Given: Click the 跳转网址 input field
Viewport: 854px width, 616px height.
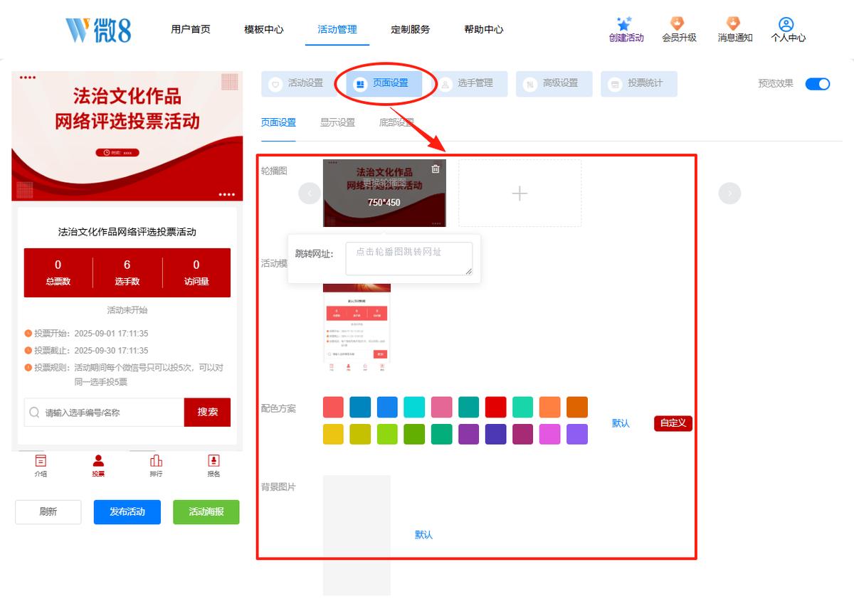Looking at the screenshot, I should pos(409,258).
